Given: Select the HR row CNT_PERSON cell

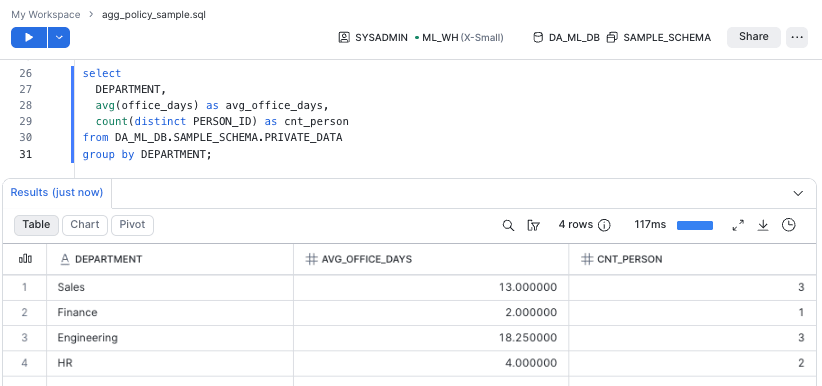Looking at the screenshot, I should [693, 363].
